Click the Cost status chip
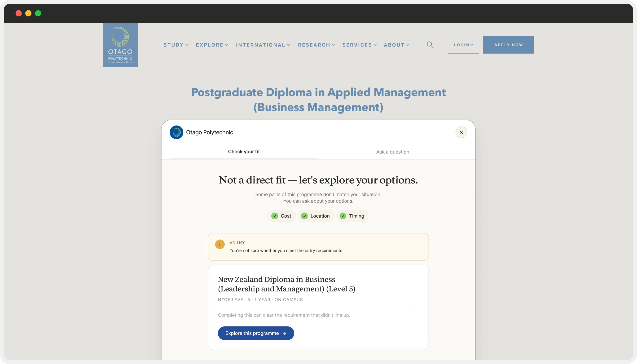 click(282, 216)
